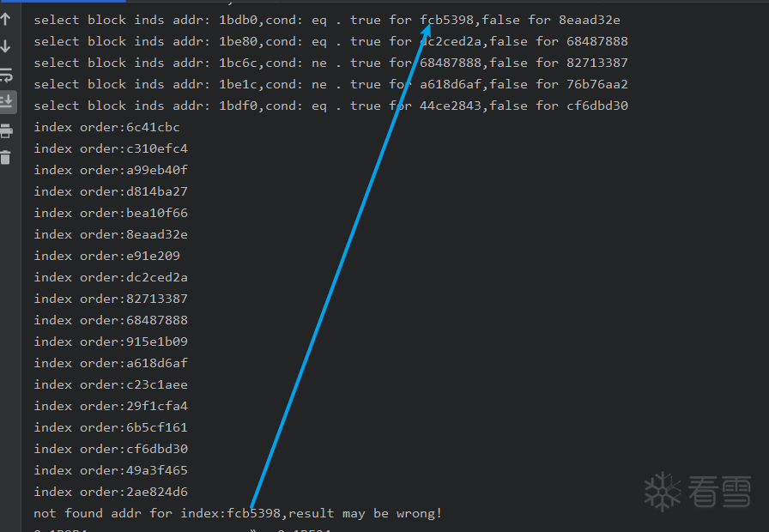Click the Print console output icon
This screenshot has width=769, height=532.
tap(6, 130)
